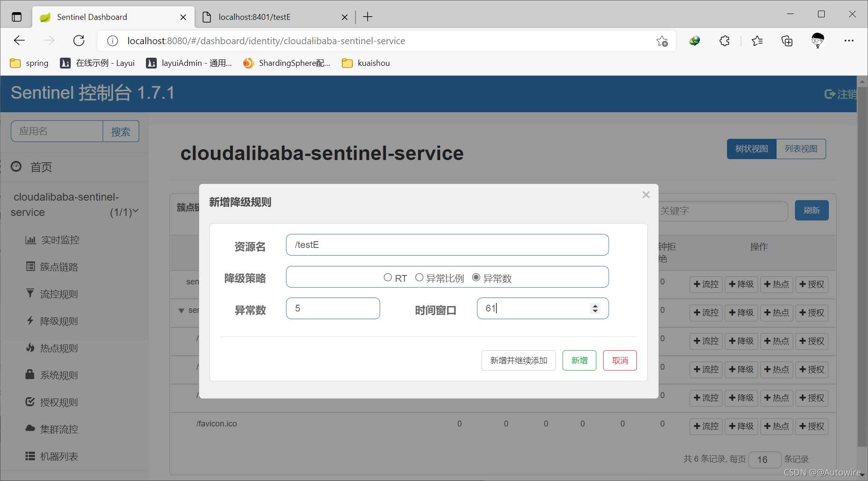Screen dimensions: 868x481
Task: Decrease 时间窗口 value with down arrow
Action: tap(595, 311)
